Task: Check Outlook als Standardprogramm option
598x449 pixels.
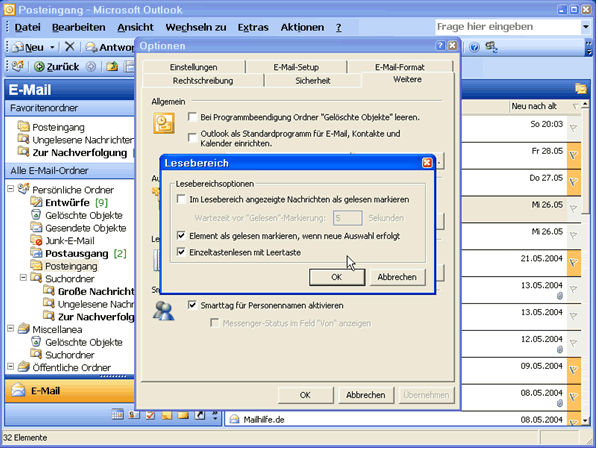Action: point(193,137)
